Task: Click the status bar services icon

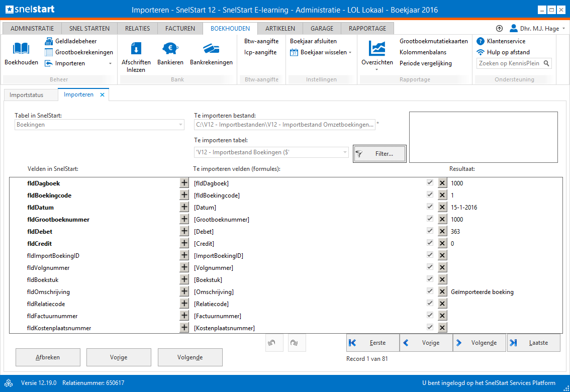Action: pyautogui.click(x=9, y=383)
